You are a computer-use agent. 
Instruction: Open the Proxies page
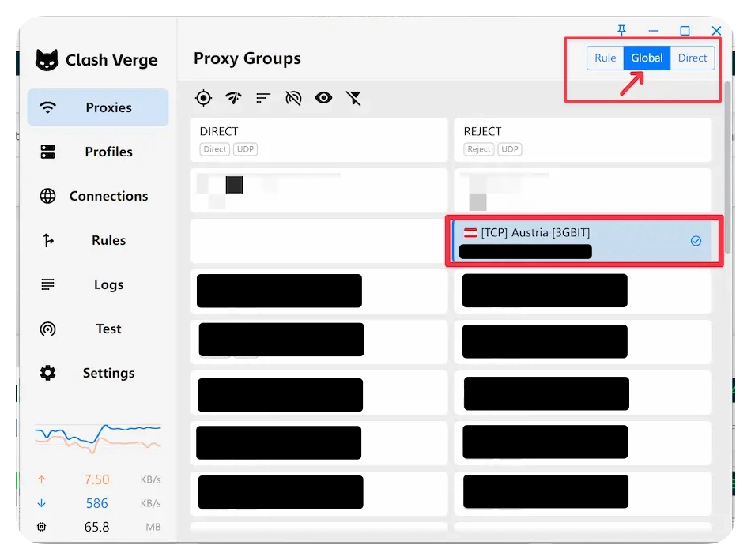(x=98, y=107)
